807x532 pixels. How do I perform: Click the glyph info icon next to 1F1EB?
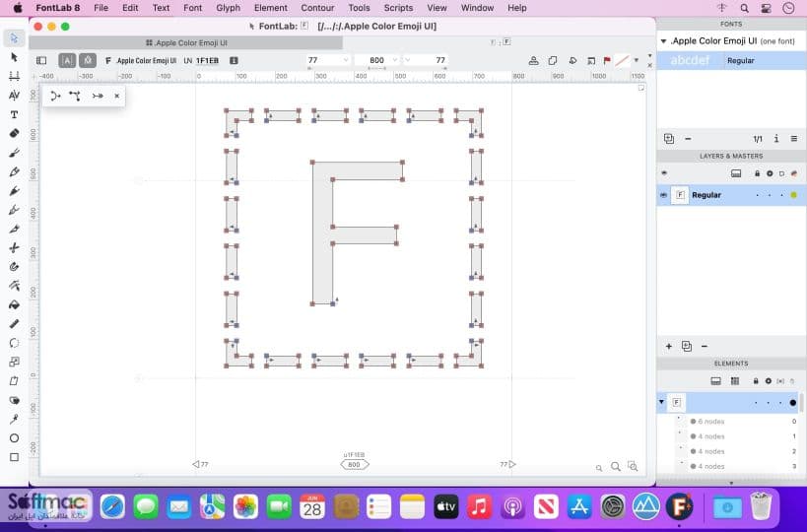point(234,61)
